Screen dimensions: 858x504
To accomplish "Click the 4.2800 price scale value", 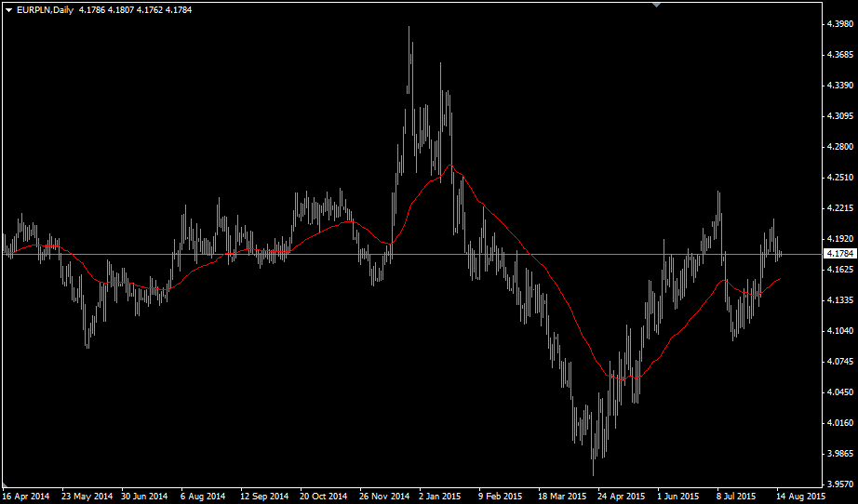I will point(840,147).
